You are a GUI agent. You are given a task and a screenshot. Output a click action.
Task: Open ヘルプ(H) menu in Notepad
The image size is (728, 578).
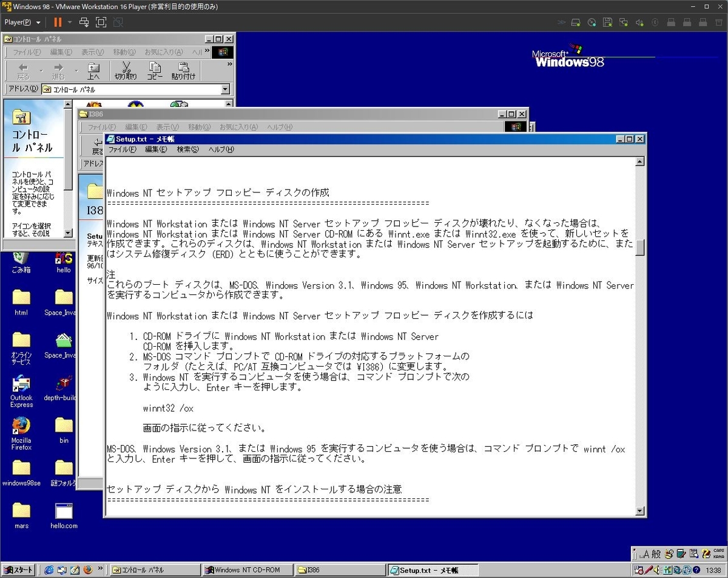coord(221,149)
